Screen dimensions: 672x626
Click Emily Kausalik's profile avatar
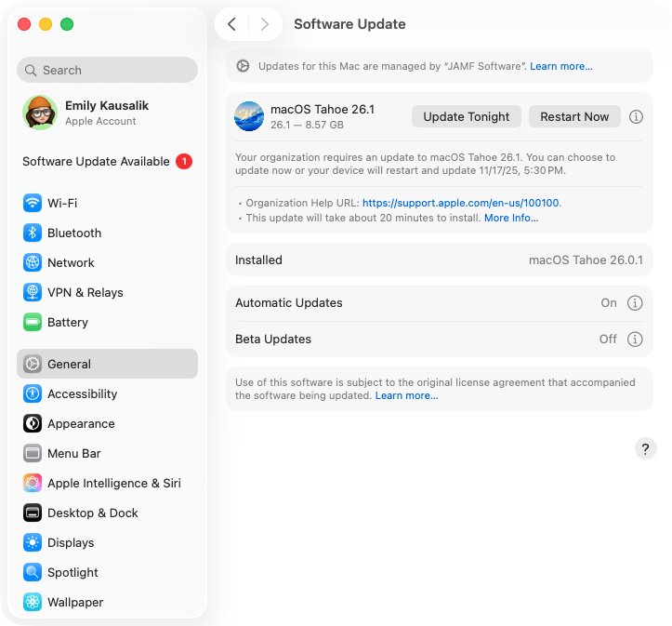(40, 113)
